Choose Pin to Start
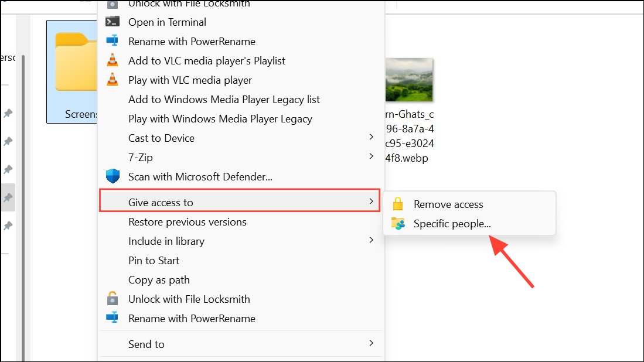Image resolution: width=644 pixels, height=362 pixels. (x=154, y=261)
